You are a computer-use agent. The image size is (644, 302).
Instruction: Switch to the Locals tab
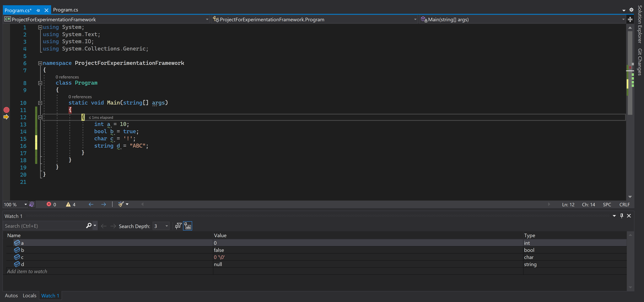coord(29,295)
